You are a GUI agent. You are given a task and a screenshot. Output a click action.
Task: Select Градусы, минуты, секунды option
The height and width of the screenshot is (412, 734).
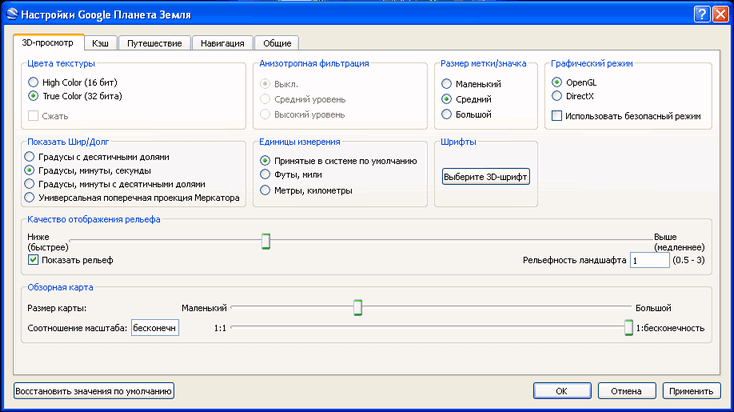[x=88, y=170]
